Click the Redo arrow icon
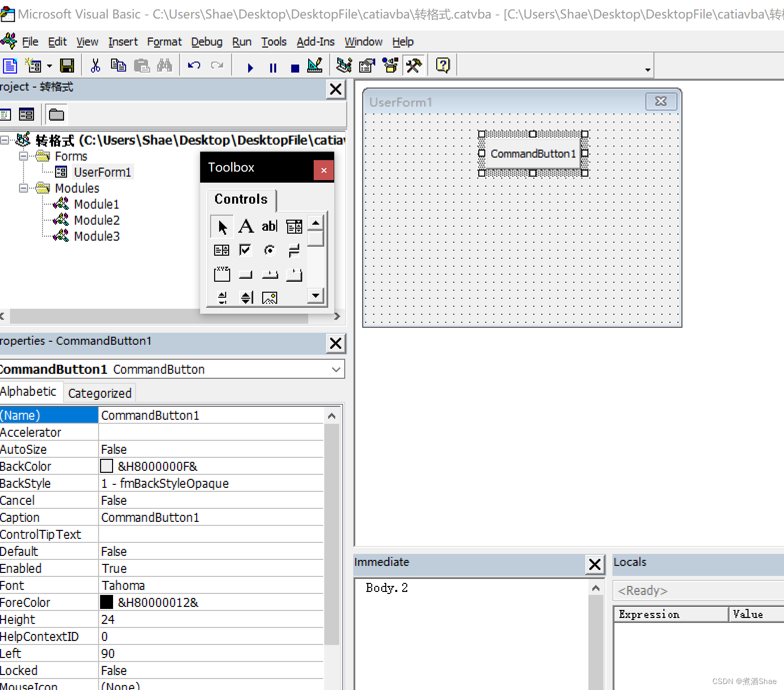Image resolution: width=784 pixels, height=690 pixels. (x=217, y=66)
